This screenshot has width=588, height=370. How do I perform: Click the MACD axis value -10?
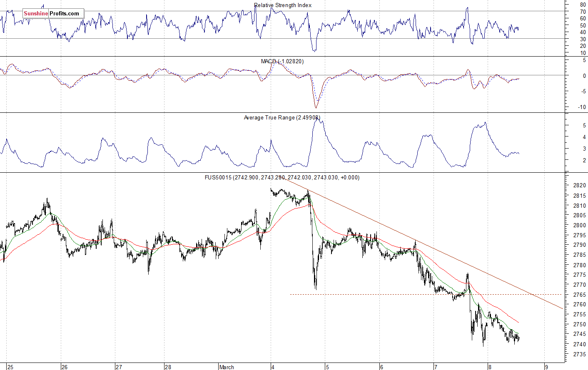coord(582,107)
